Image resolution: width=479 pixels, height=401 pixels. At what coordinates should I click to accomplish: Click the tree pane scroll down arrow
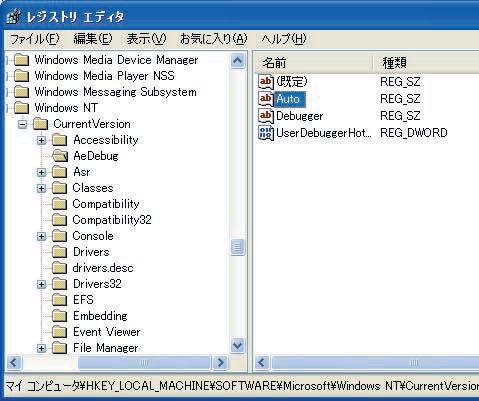[x=238, y=345]
